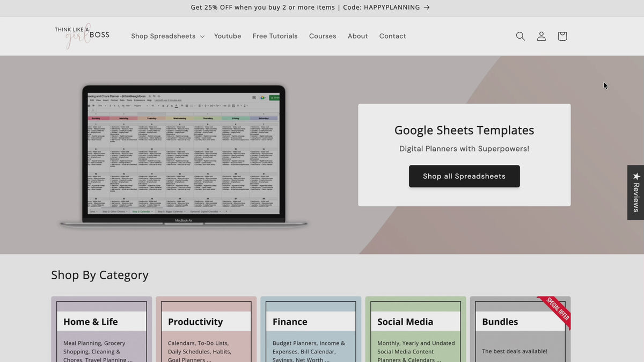The image size is (644, 362).
Task: Expand the Shop Spreadsheets dropdown chevron
Action: coord(202,37)
